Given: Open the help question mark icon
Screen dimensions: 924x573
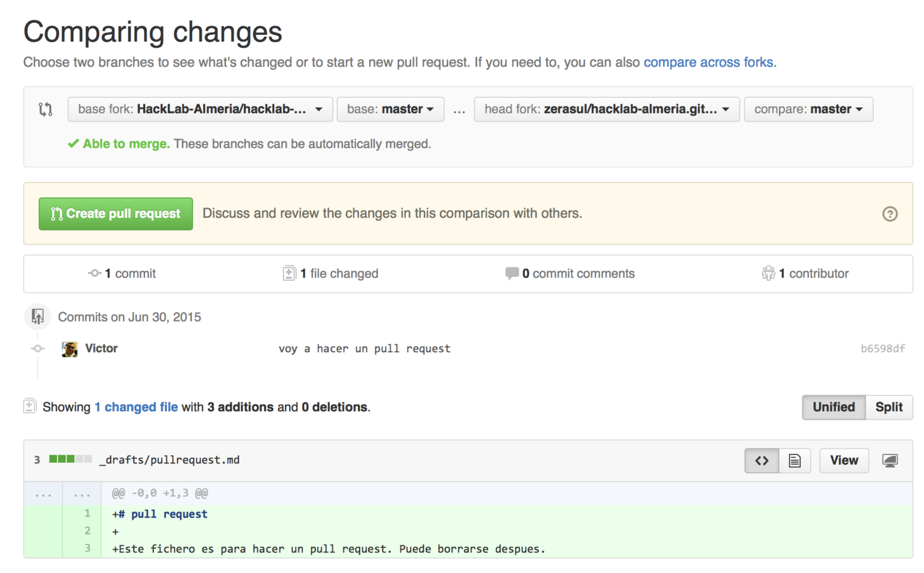Looking at the screenshot, I should click(x=890, y=214).
